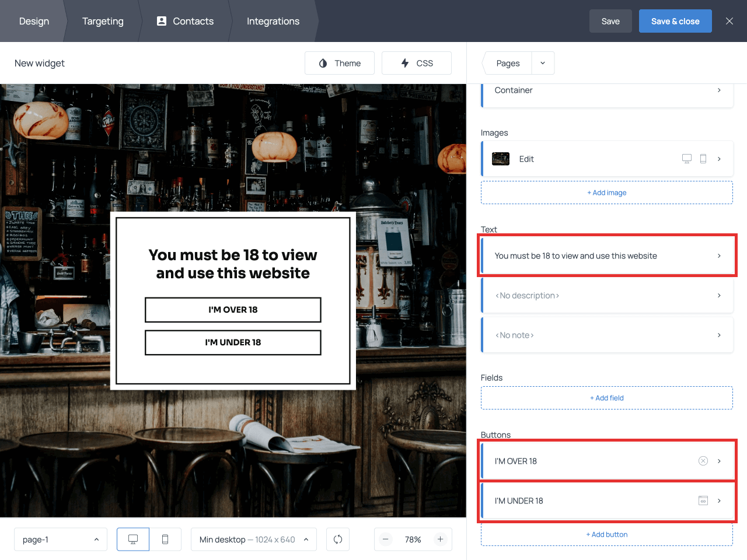
Task: Open the No description text item
Action: [x=607, y=295]
